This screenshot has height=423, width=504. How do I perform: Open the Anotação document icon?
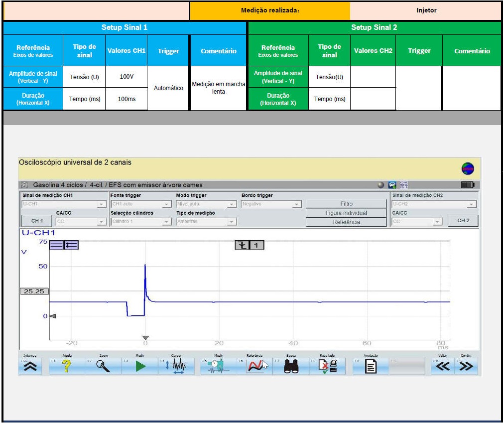pos(371,367)
